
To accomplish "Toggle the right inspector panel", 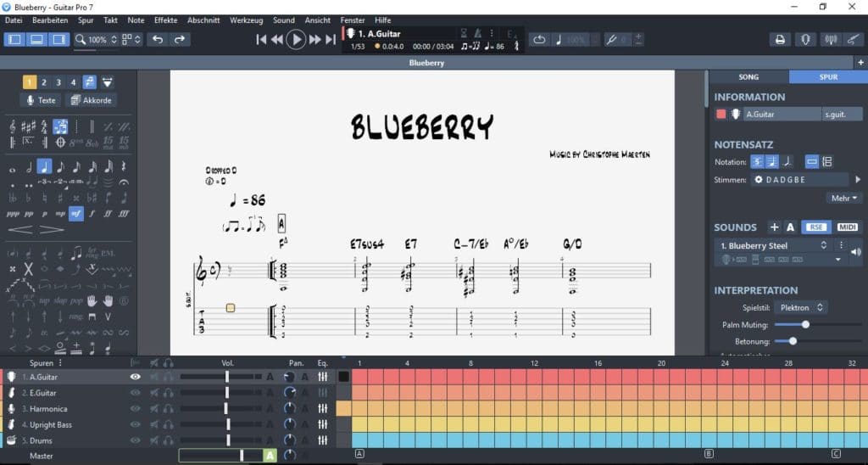I will pyautogui.click(x=58, y=39).
